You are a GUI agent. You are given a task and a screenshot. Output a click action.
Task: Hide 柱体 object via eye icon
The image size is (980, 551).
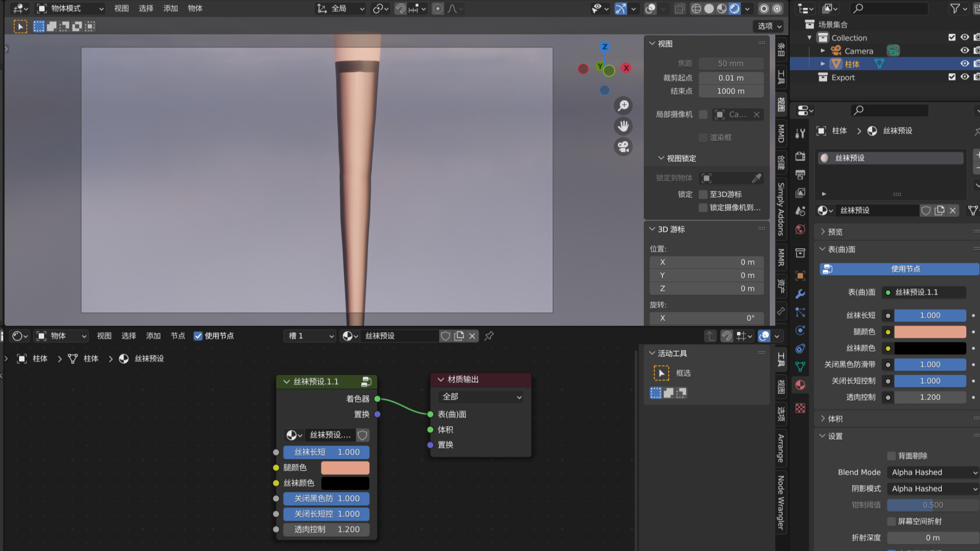964,64
